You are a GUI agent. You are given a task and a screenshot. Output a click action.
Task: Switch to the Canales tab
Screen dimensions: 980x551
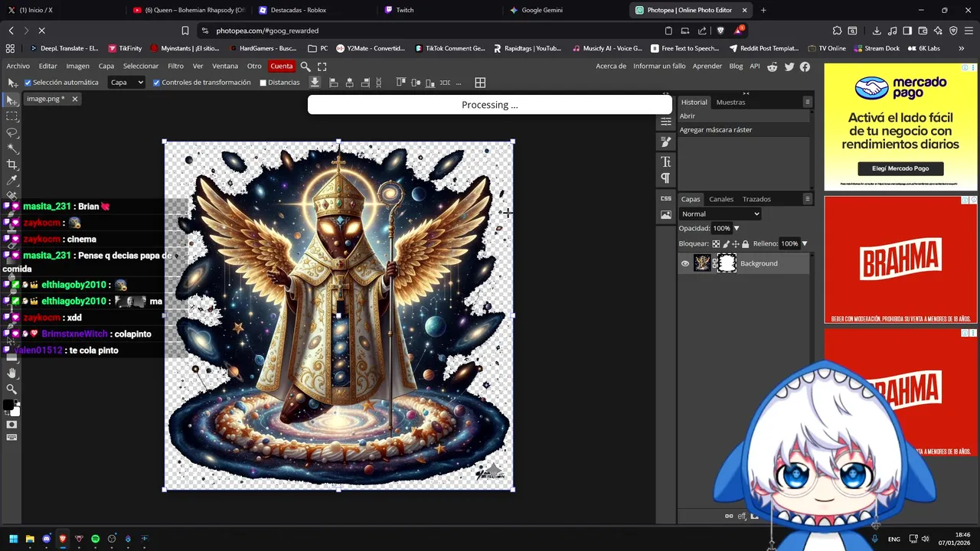[x=721, y=199]
